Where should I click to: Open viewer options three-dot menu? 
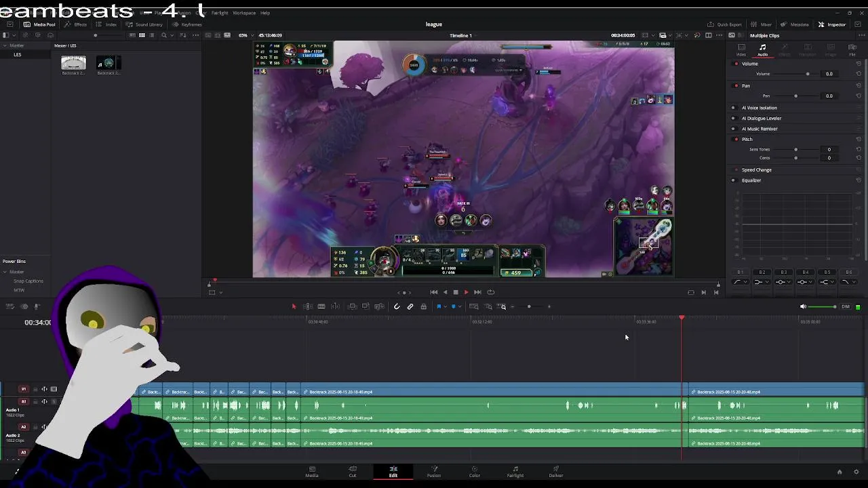pos(719,35)
